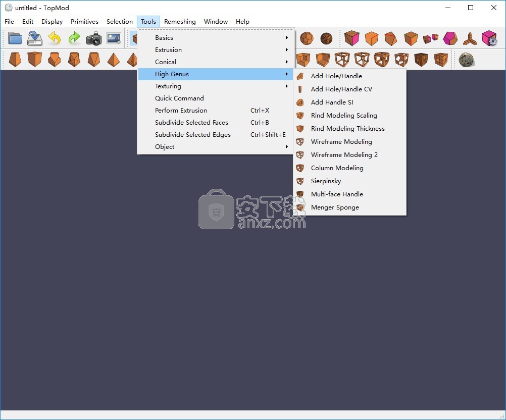Expand the Extrusion submenu
The width and height of the screenshot is (506, 420).
tap(216, 49)
